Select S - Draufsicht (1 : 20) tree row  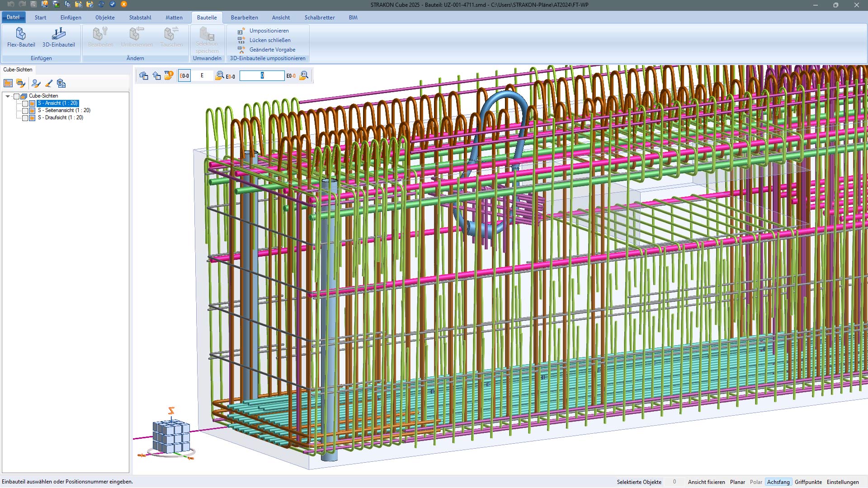tap(60, 117)
